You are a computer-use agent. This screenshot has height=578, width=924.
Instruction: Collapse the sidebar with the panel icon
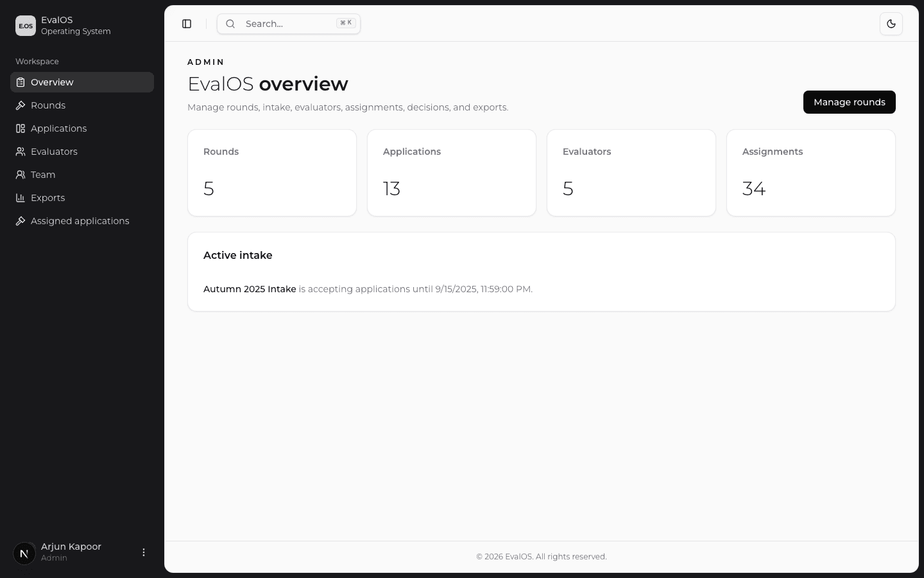click(x=187, y=24)
